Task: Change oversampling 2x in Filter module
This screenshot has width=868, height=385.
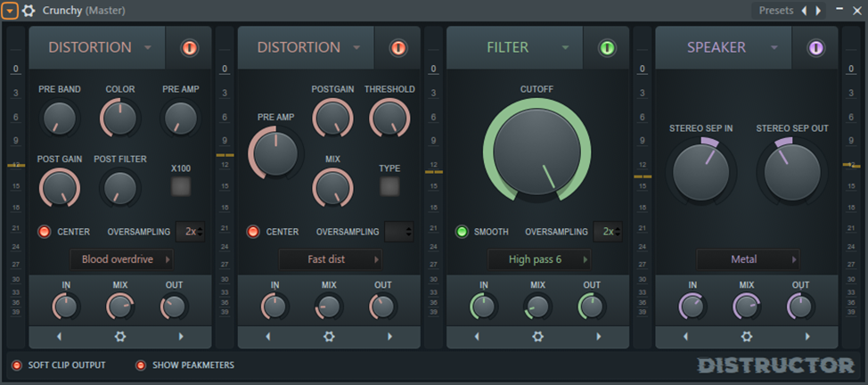Action: coord(607,232)
